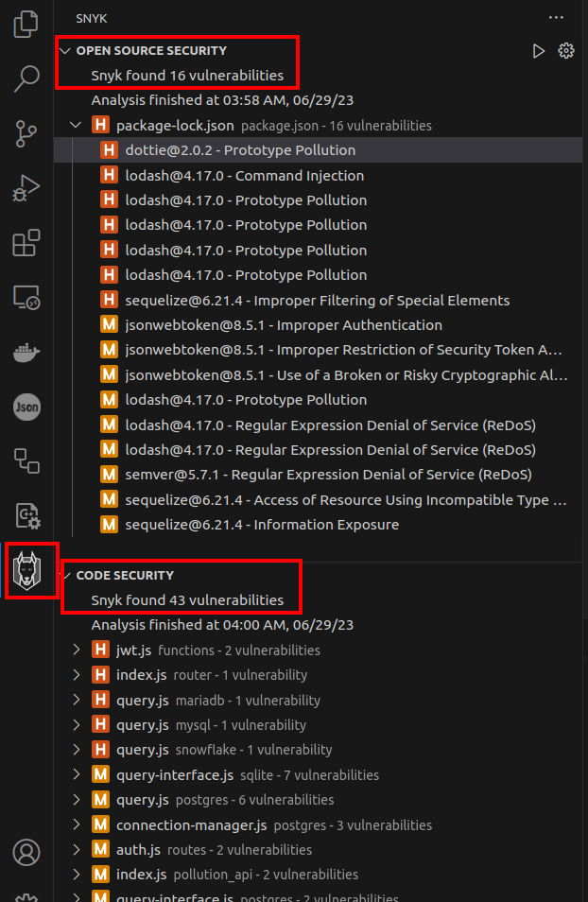Expand the jwt.js vulnerabilities node
The height and width of the screenshot is (902, 588).
pyautogui.click(x=77, y=650)
